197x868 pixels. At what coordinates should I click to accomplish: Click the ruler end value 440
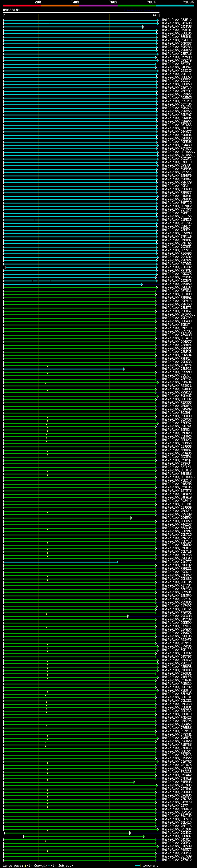(x=155, y=15)
